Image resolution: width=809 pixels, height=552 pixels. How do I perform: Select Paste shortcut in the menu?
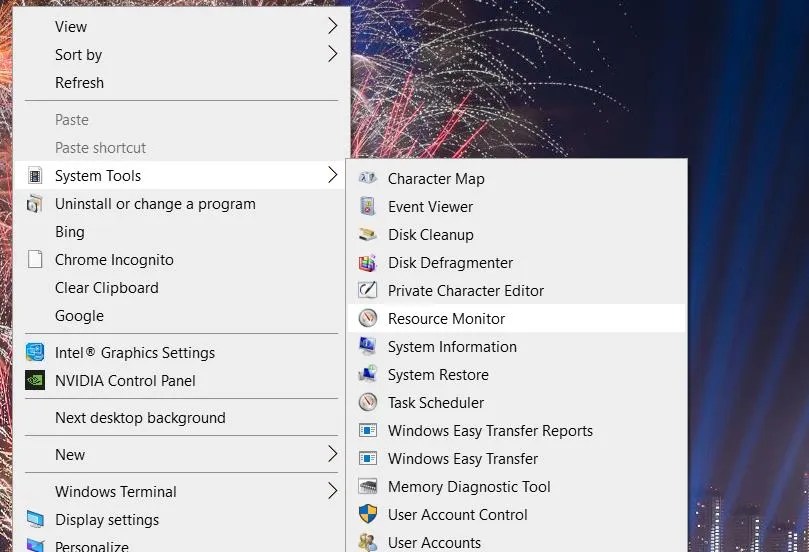101,148
